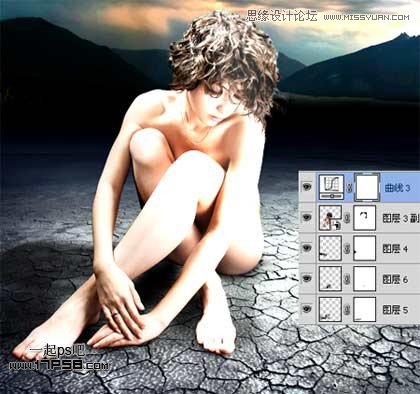
Task: Click the mask link icon of 图层 4
Action: 347,249
